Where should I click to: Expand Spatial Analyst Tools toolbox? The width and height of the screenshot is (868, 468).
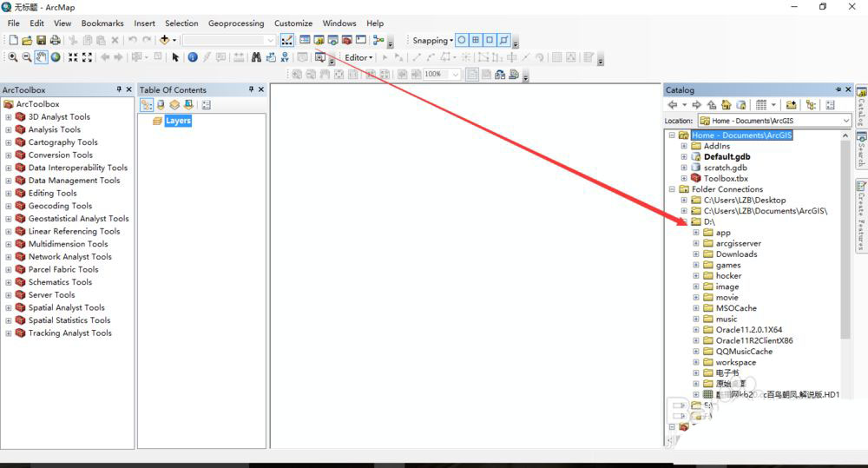tap(9, 308)
